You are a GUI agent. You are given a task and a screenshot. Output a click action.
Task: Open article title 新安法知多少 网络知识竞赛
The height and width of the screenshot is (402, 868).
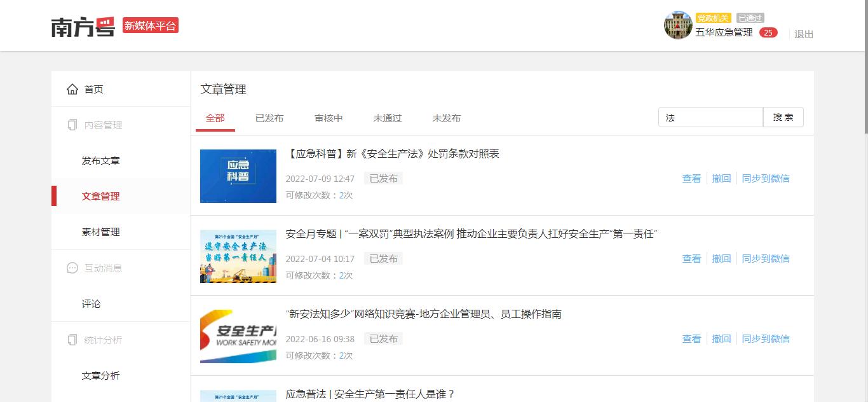pyautogui.click(x=424, y=314)
